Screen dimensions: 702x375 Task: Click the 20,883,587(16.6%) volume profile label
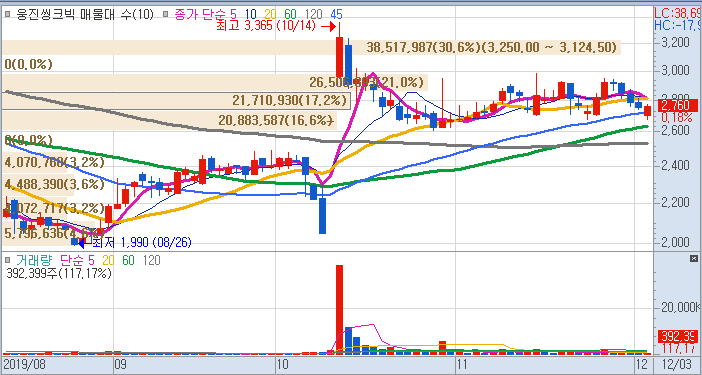click(276, 120)
